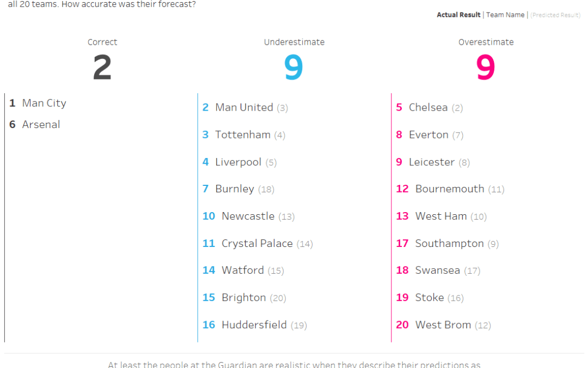Select Southampton in the Overestimate list
The width and height of the screenshot is (588, 368).
pyautogui.click(x=449, y=244)
